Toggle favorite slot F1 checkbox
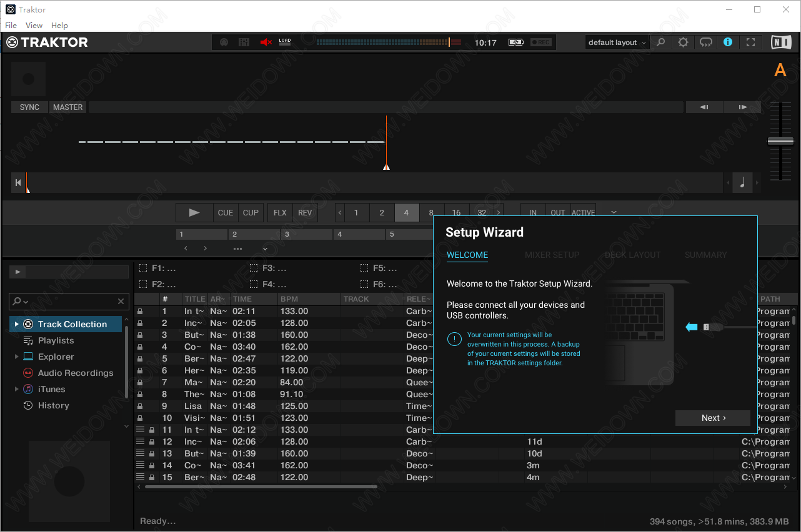Screen dimensions: 801x532 [x=143, y=268]
